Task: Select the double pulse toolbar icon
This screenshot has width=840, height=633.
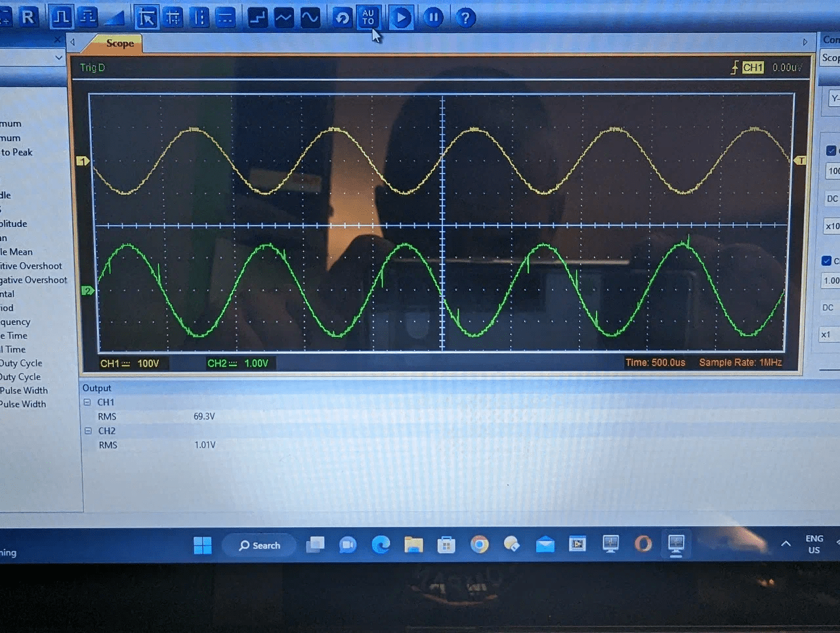Action: [x=88, y=16]
